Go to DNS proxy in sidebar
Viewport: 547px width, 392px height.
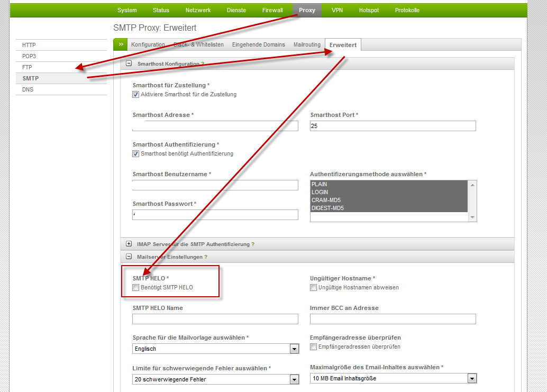[28, 90]
